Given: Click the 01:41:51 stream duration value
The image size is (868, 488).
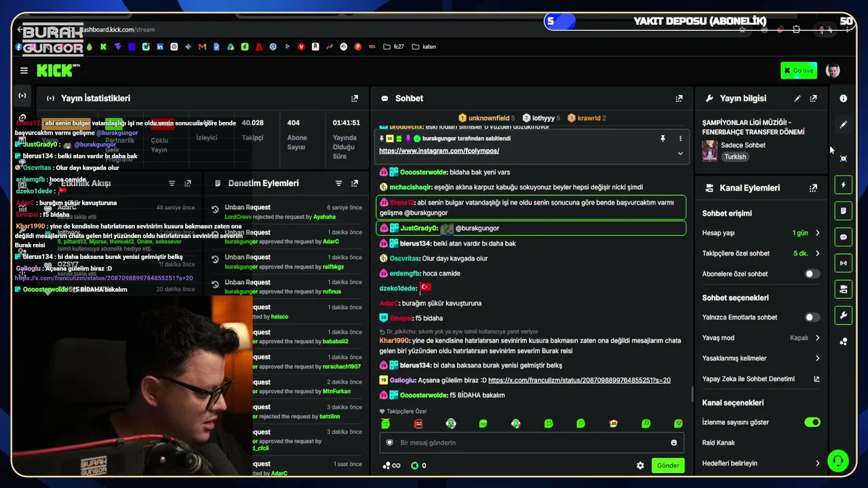Looking at the screenshot, I should [x=346, y=123].
